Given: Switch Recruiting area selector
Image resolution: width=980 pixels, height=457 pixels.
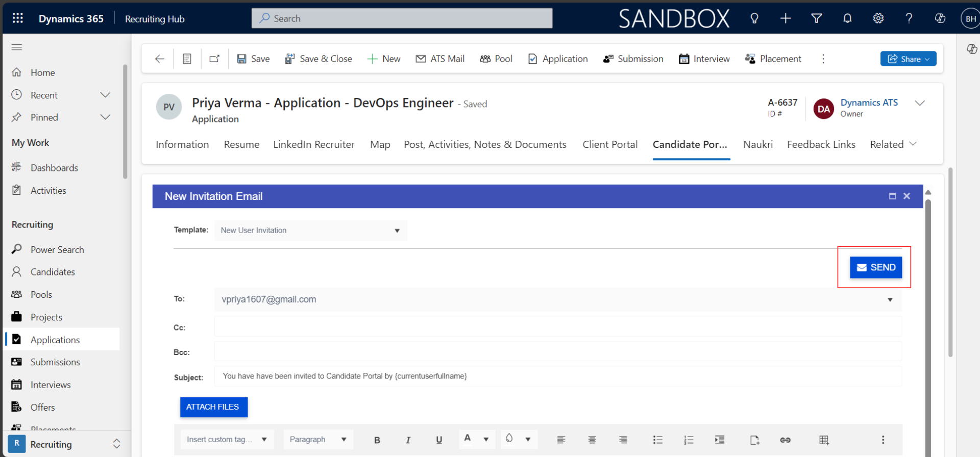Looking at the screenshot, I should [x=64, y=444].
